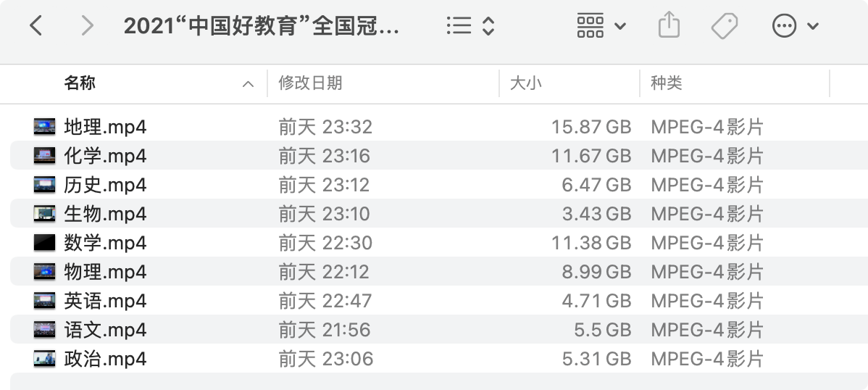Viewport: 868px width, 390px height.
Task: Click the Share icon in toolbar
Action: point(669,27)
